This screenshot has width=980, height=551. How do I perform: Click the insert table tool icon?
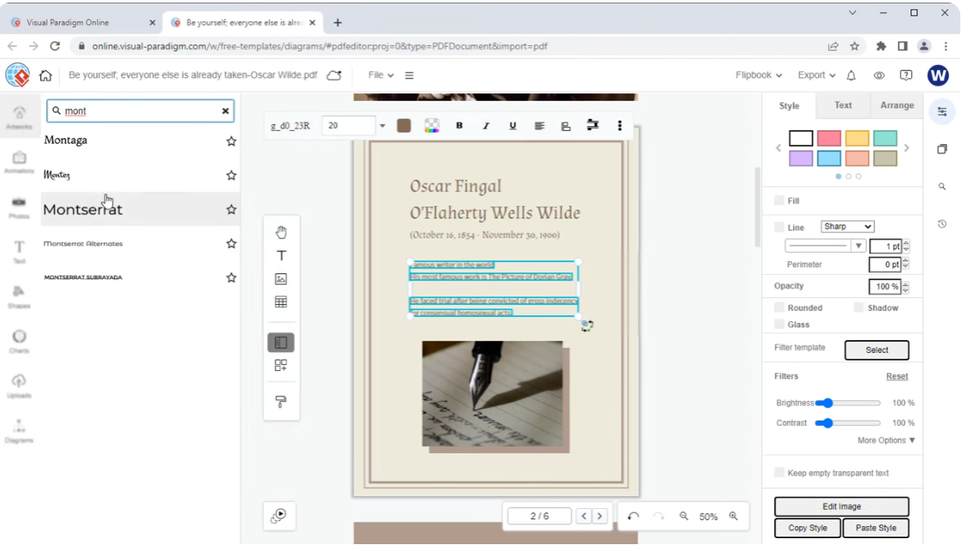coord(281,302)
